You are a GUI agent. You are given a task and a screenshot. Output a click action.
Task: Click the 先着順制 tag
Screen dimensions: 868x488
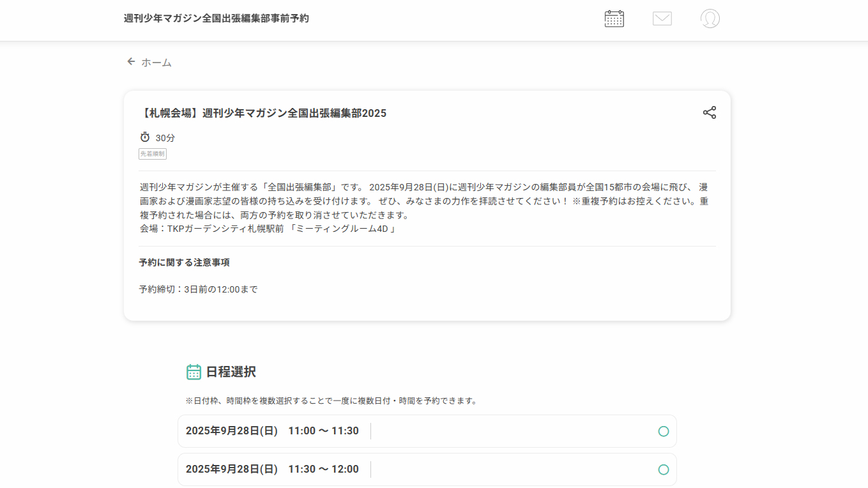[153, 154]
